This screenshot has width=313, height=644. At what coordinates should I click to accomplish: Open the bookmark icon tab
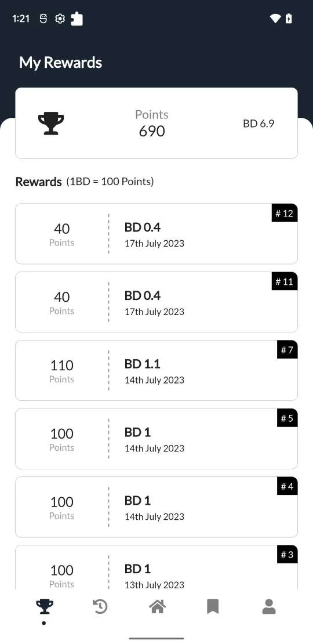(x=213, y=607)
